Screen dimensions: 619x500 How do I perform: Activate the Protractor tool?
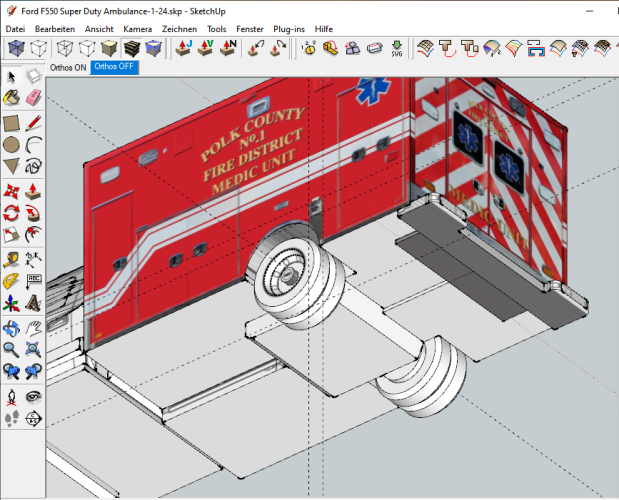pyautogui.click(x=11, y=281)
